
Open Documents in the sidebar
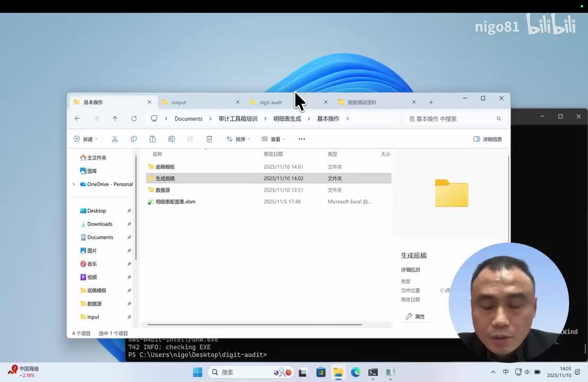coord(97,237)
